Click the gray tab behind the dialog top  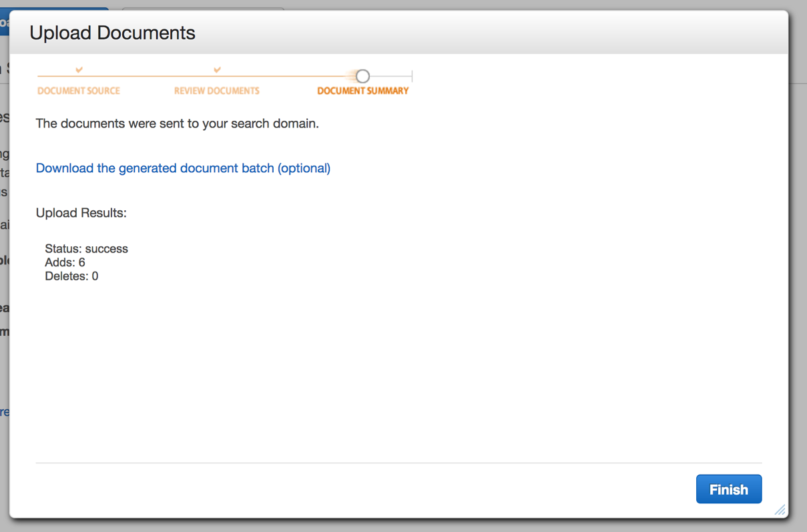203,9
